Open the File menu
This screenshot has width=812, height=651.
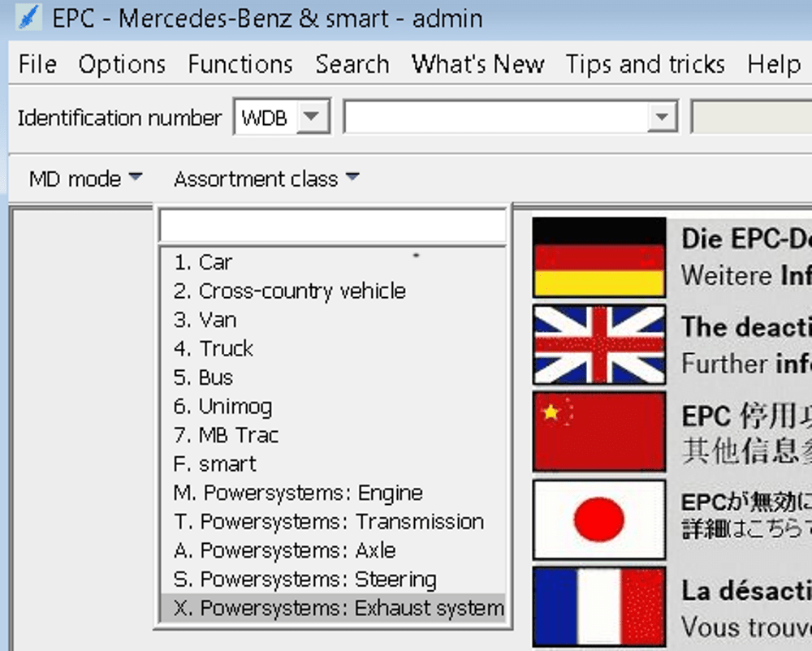coord(37,65)
